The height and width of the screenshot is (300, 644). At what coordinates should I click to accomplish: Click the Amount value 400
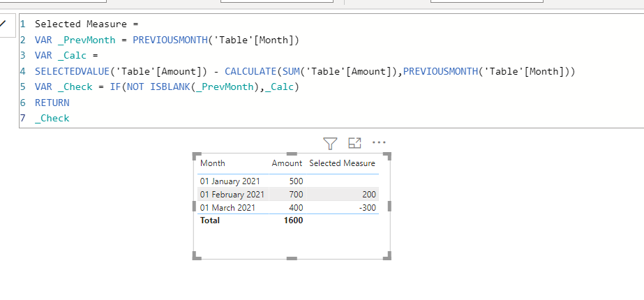pyautogui.click(x=296, y=207)
